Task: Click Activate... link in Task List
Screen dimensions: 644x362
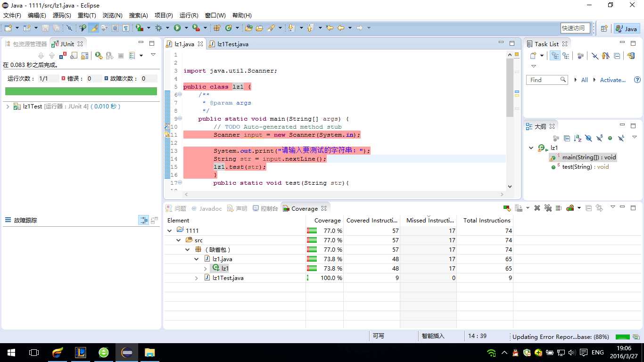Action: tap(613, 80)
